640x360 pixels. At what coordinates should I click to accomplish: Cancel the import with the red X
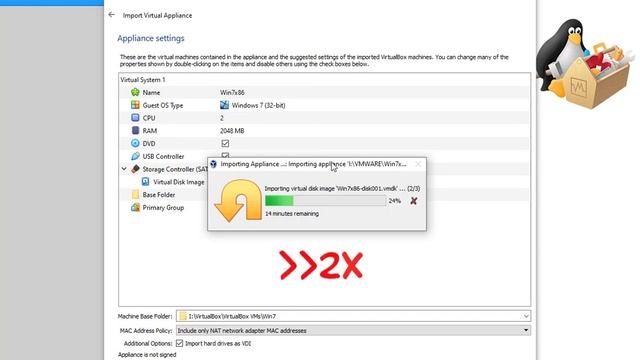point(413,200)
